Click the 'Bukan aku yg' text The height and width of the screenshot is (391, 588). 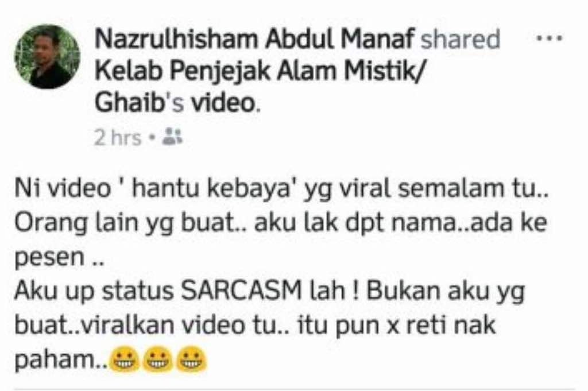tap(446, 293)
